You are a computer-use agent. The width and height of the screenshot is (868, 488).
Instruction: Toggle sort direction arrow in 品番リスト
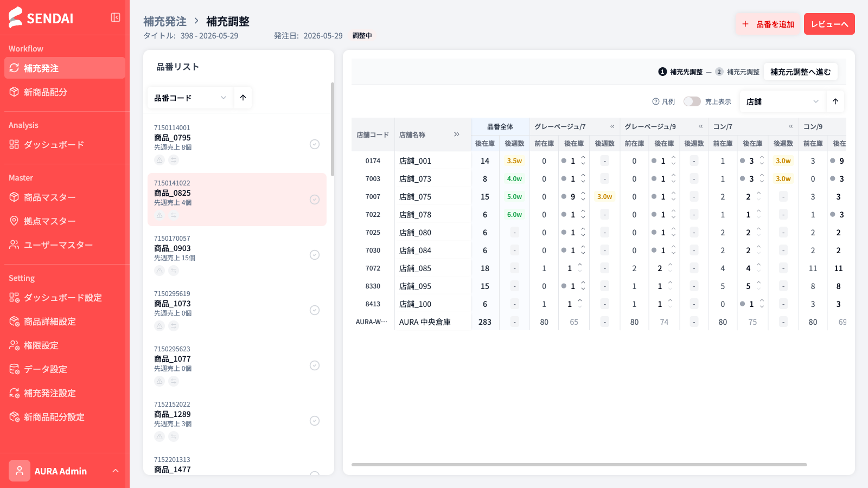(x=243, y=98)
